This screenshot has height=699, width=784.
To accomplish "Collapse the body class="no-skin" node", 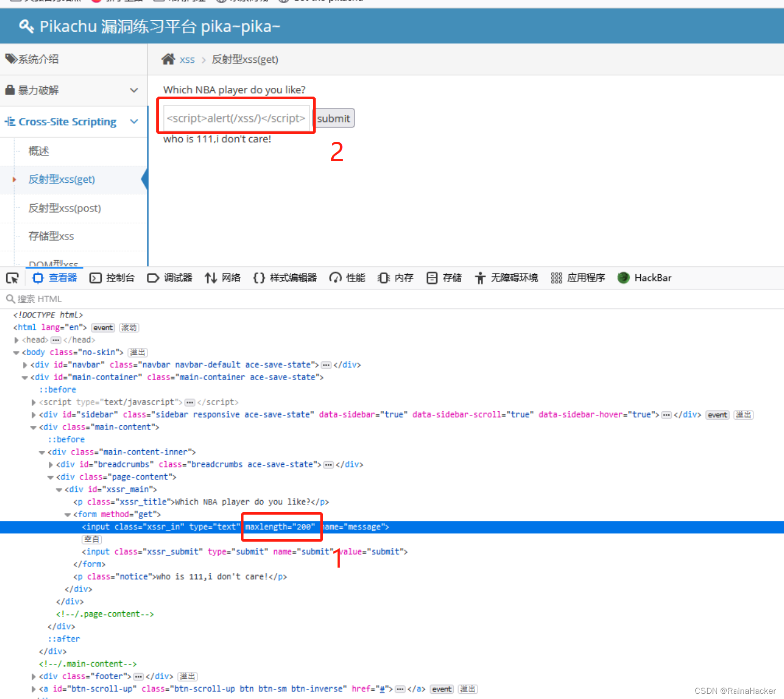I will [17, 353].
